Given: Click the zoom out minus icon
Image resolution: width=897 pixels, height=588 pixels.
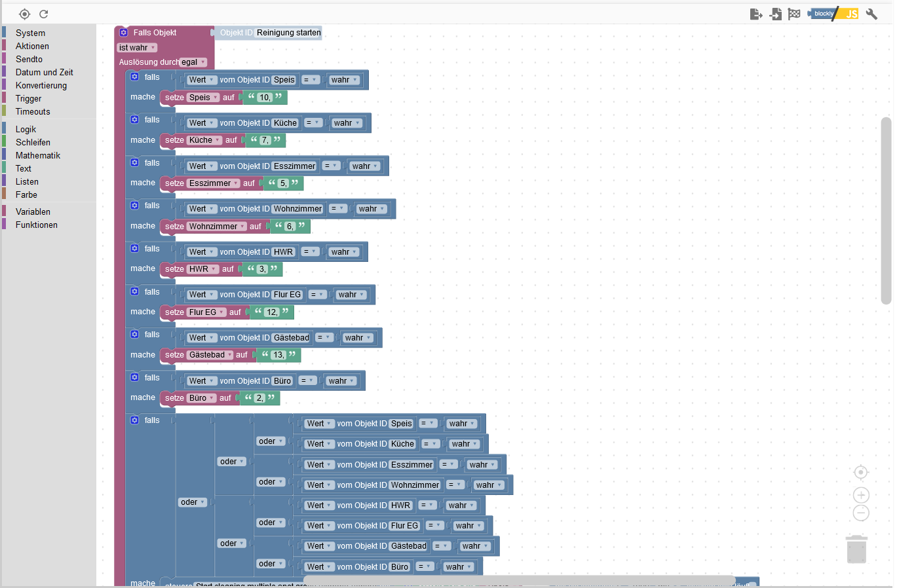Looking at the screenshot, I should pos(861,513).
